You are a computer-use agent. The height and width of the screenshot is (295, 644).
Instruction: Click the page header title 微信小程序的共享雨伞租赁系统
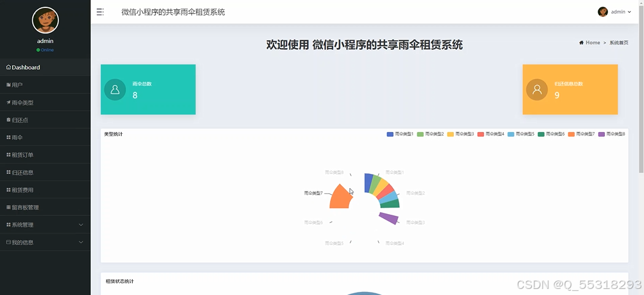(x=173, y=12)
